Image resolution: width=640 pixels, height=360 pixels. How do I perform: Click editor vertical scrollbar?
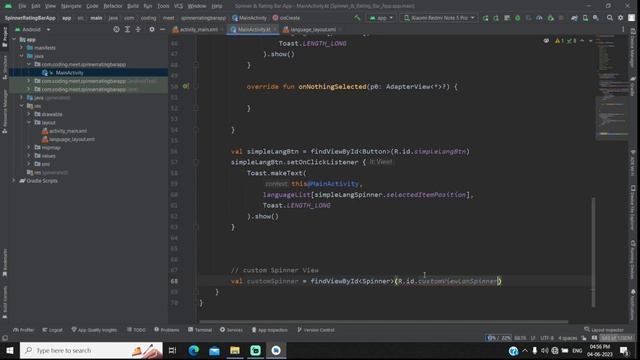(593, 252)
